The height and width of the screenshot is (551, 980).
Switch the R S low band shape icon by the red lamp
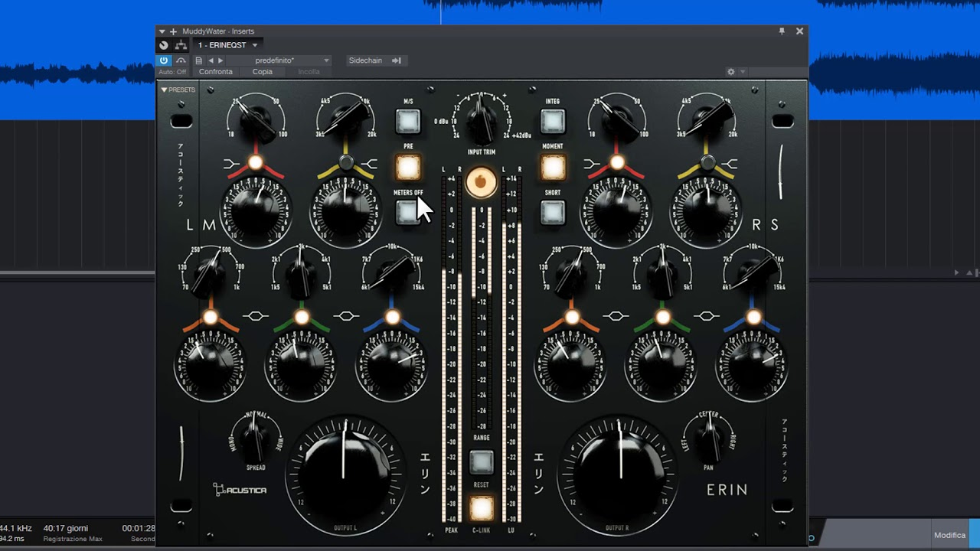click(x=592, y=164)
